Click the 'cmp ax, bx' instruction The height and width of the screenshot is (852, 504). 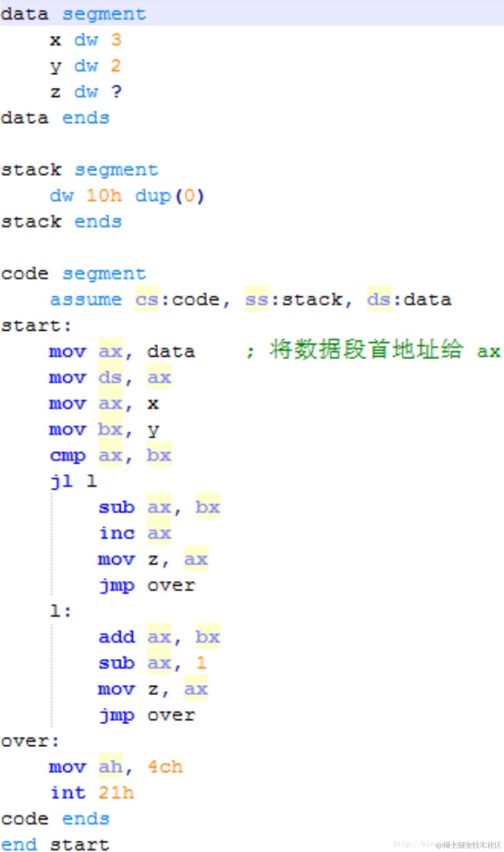110,456
